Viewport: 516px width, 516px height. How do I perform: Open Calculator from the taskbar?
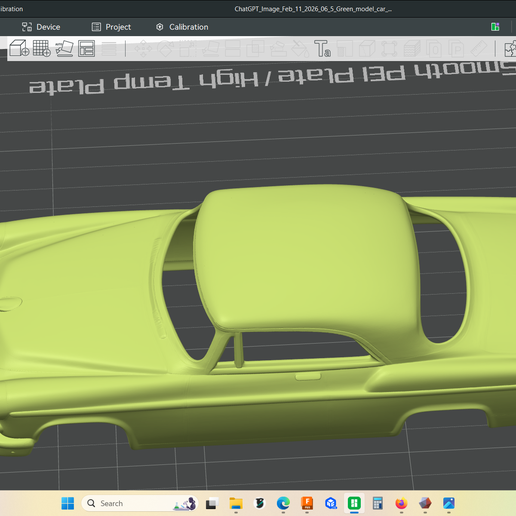coord(378,503)
